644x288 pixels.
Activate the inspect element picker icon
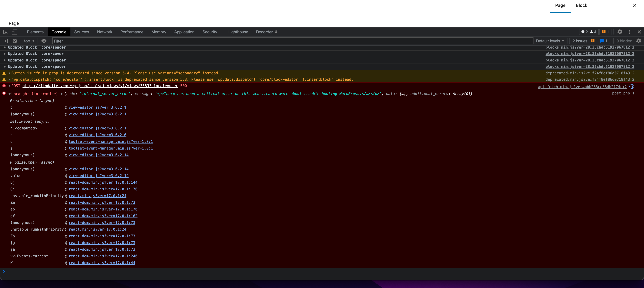point(6,32)
